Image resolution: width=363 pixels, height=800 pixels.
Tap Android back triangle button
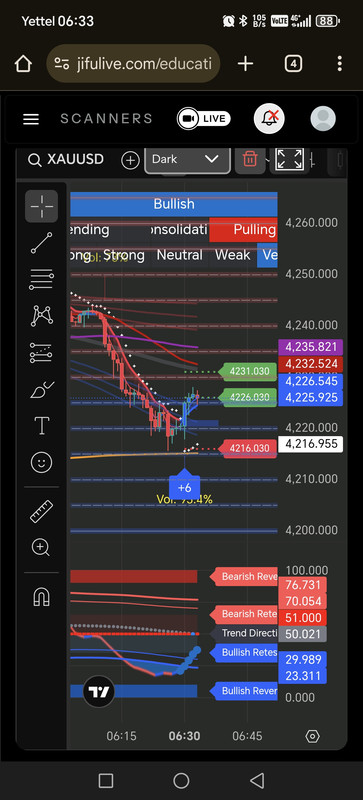tap(257, 781)
